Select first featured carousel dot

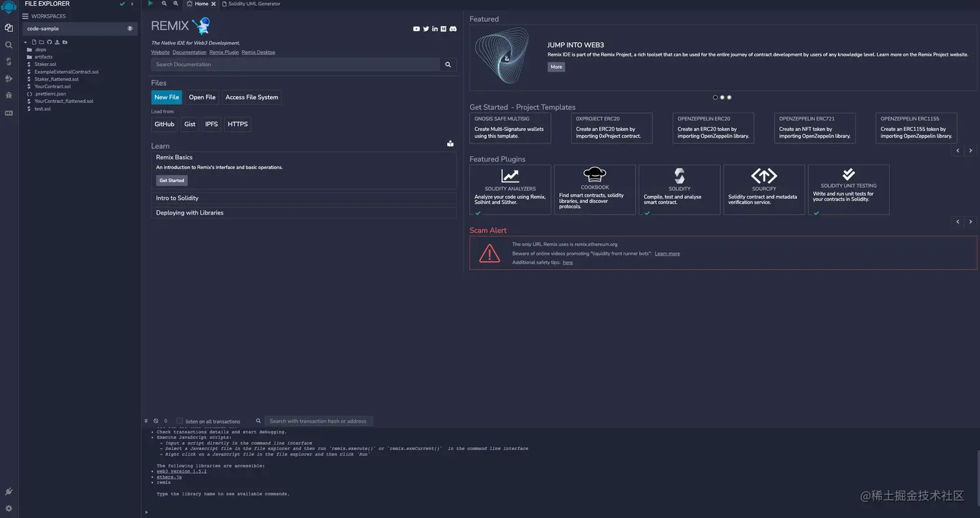[x=716, y=97]
